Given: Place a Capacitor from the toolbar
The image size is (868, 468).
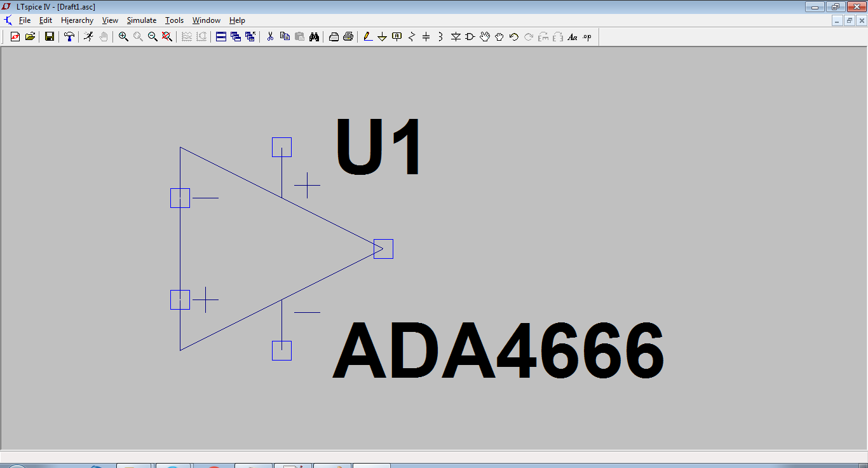Looking at the screenshot, I should pos(426,37).
